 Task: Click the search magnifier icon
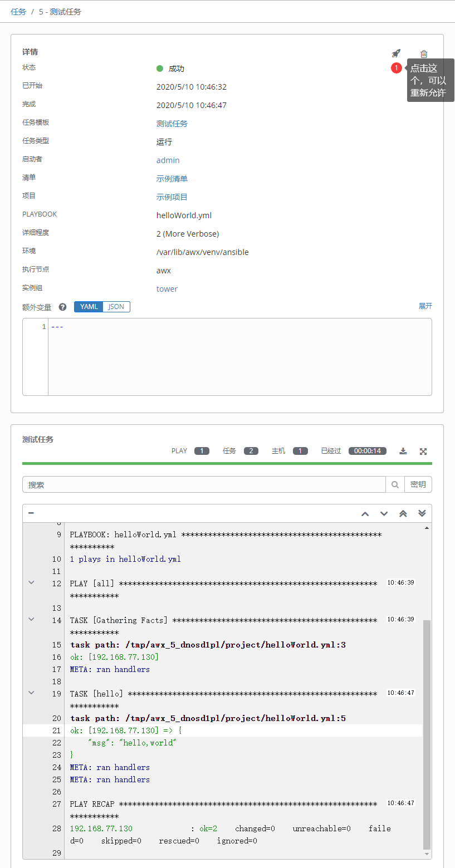pyautogui.click(x=395, y=484)
